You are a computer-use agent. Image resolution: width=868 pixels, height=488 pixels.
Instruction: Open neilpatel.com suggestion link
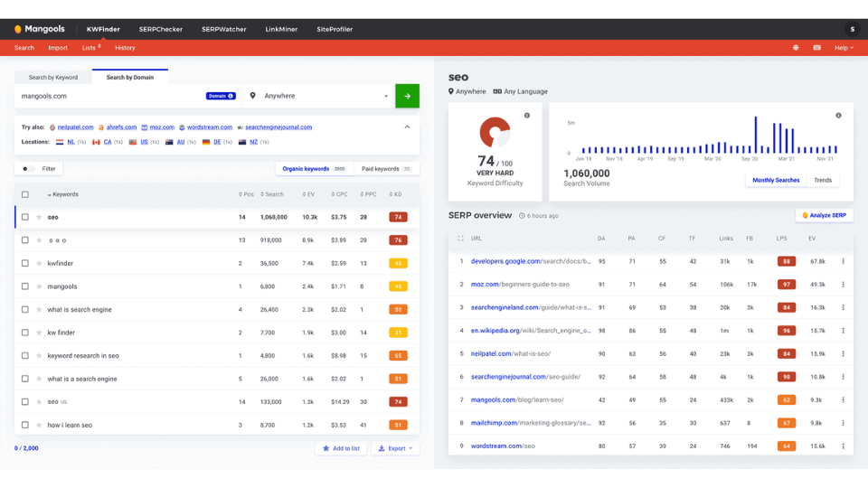coord(75,127)
